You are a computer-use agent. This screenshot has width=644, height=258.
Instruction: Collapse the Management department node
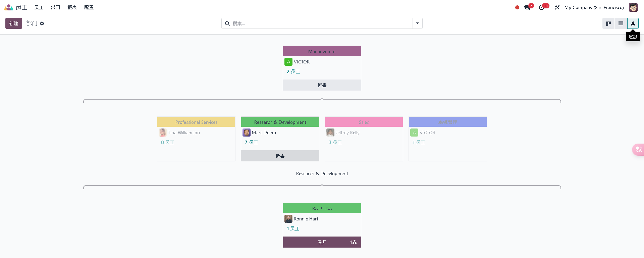[x=322, y=85]
